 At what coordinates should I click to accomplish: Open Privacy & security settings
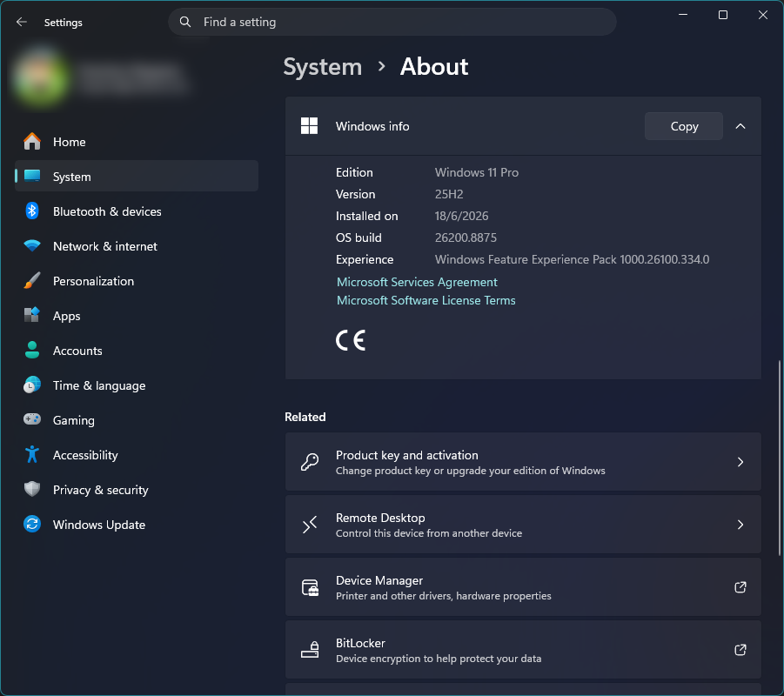coord(137,490)
